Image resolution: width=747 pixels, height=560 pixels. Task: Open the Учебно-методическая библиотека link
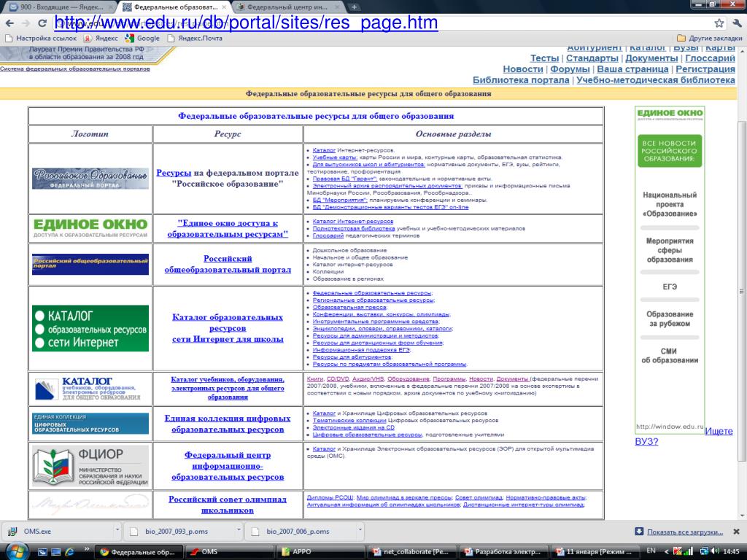pyautogui.click(x=656, y=80)
